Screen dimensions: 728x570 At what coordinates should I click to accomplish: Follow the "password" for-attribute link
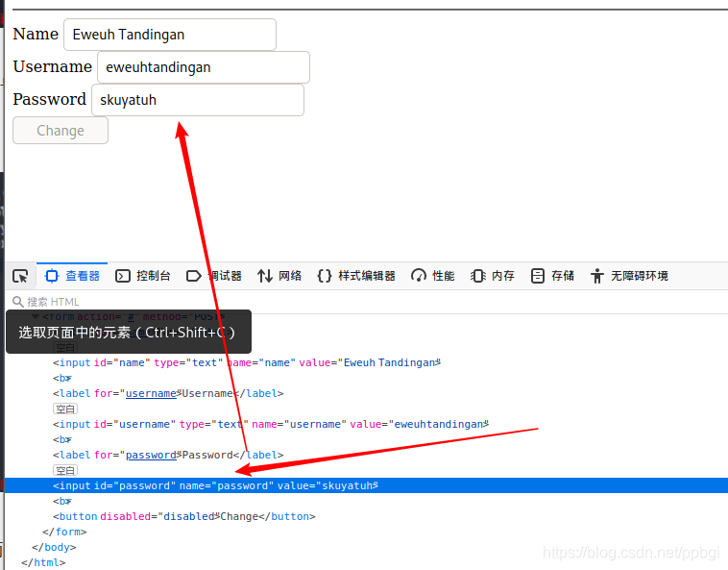point(151,455)
